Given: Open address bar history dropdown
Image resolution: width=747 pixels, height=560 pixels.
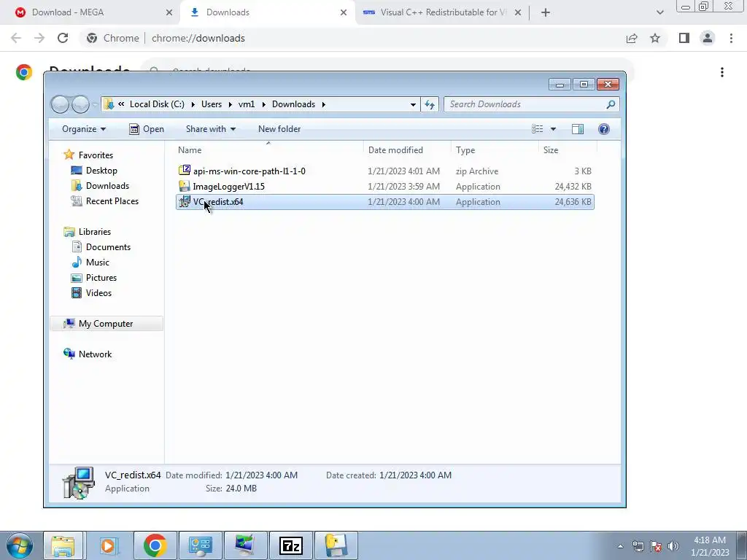Looking at the screenshot, I should click(413, 104).
